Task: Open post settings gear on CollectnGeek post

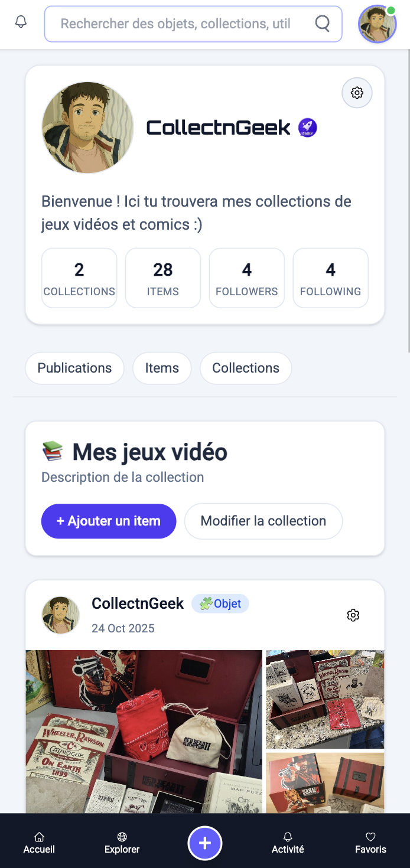Action: coord(353,615)
